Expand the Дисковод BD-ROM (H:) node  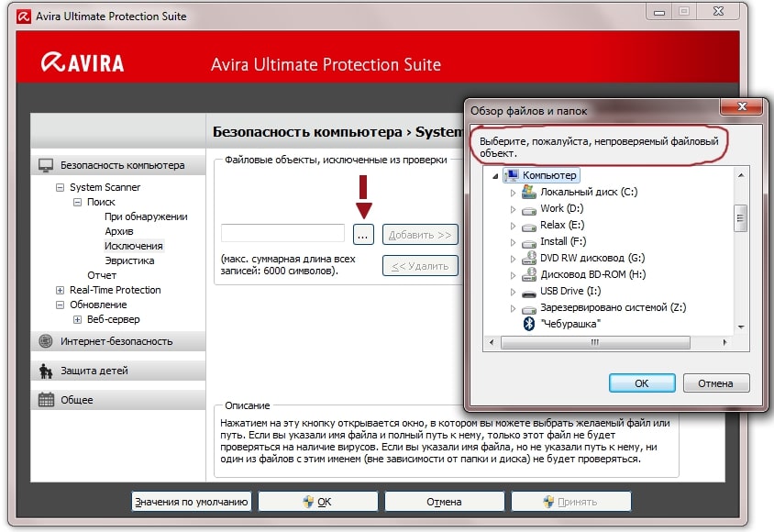(513, 275)
